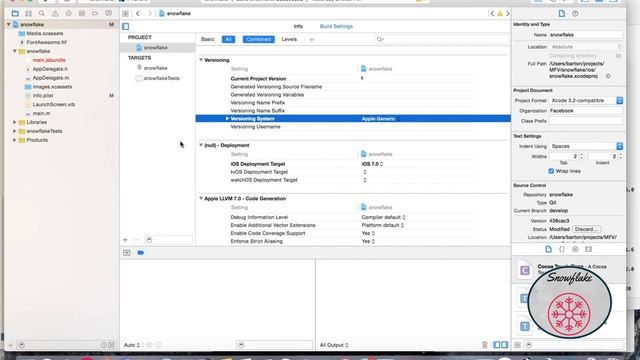Show only source-controlled files filter
The image size is (640, 360).
click(x=112, y=345)
